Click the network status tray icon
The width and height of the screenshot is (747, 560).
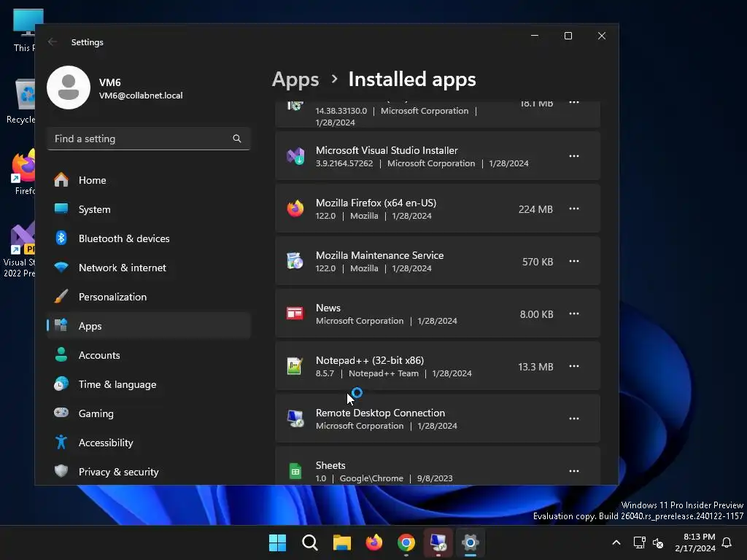pyautogui.click(x=639, y=542)
